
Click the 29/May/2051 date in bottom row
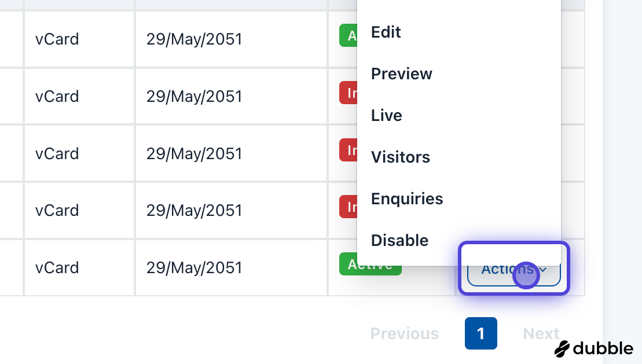(194, 268)
